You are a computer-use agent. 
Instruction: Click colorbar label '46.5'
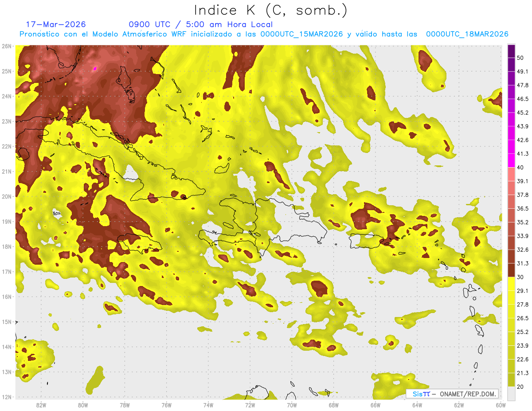[x=523, y=99]
